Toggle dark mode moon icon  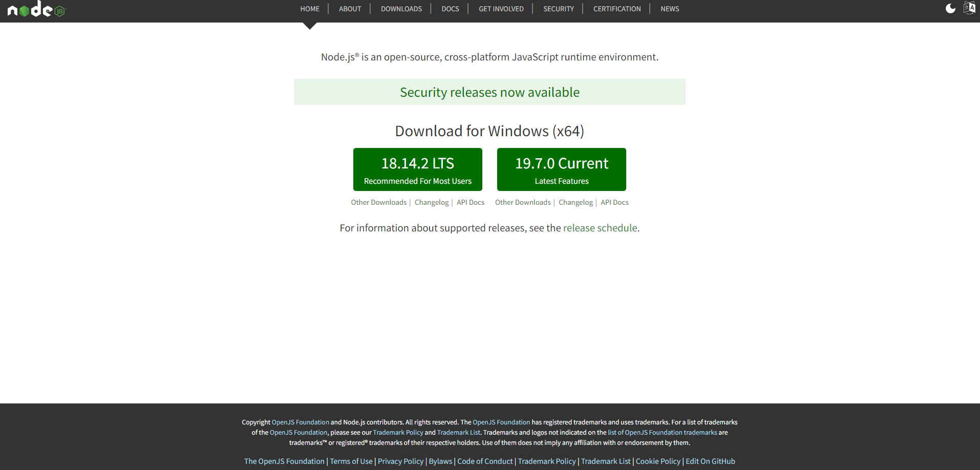tap(950, 9)
